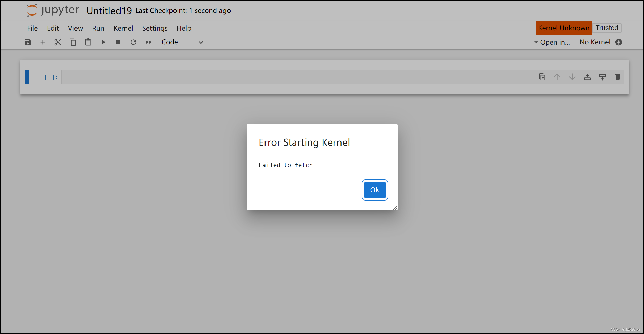
Task: Run all cells with fast-forward icon
Action: tap(148, 42)
